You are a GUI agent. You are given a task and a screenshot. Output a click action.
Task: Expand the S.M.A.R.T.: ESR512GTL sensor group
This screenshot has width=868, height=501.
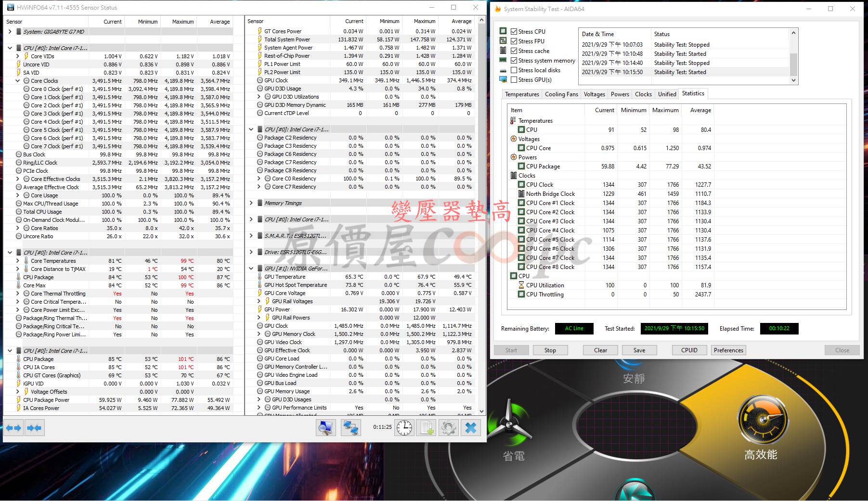[251, 236]
